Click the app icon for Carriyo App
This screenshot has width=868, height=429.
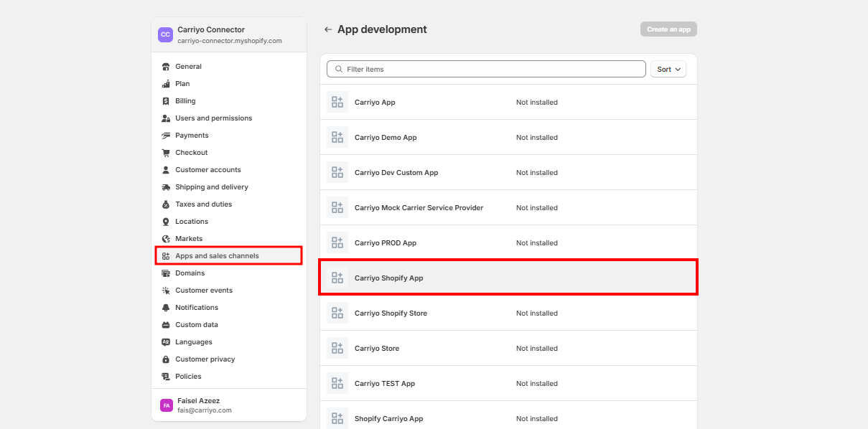click(x=337, y=102)
